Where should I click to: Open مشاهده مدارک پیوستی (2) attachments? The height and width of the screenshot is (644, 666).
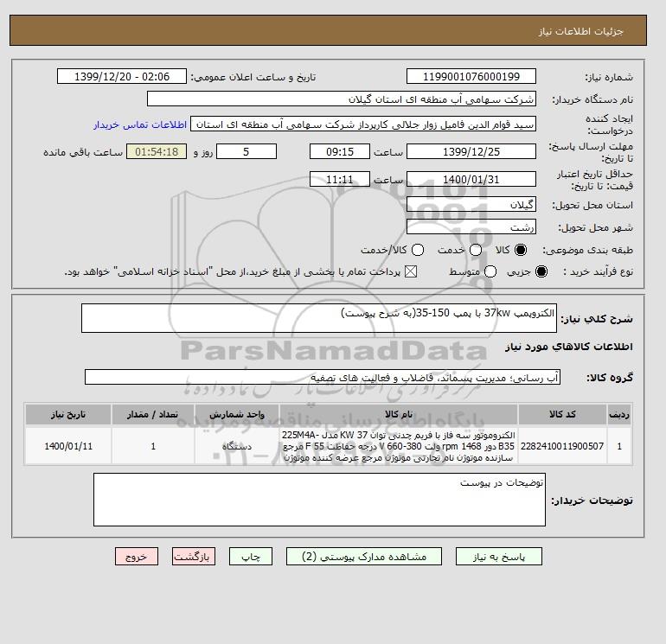point(364,557)
